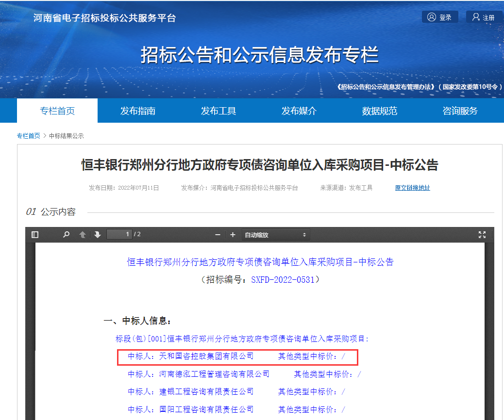Click the 专栏首页 breadcrumb link

click(29, 136)
